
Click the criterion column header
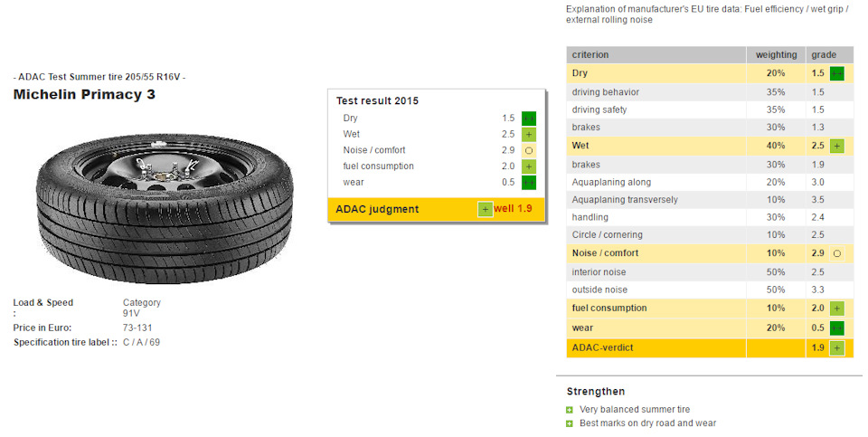(x=656, y=55)
